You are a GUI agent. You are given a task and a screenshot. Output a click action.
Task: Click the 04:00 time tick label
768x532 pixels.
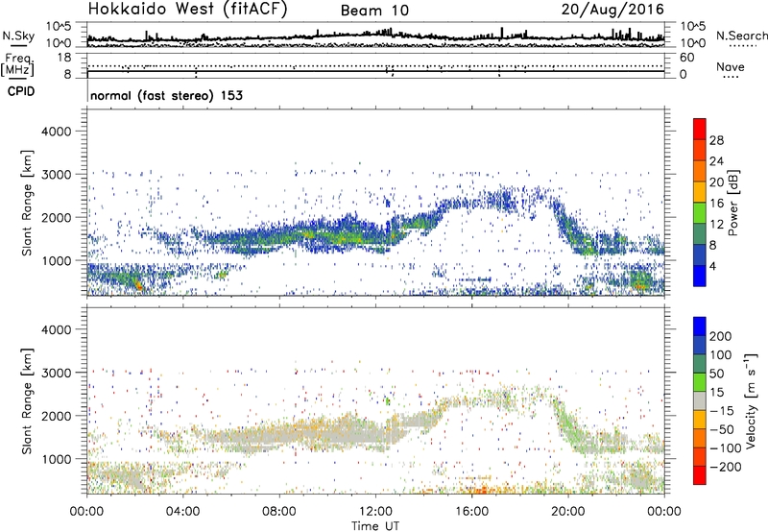(x=182, y=512)
